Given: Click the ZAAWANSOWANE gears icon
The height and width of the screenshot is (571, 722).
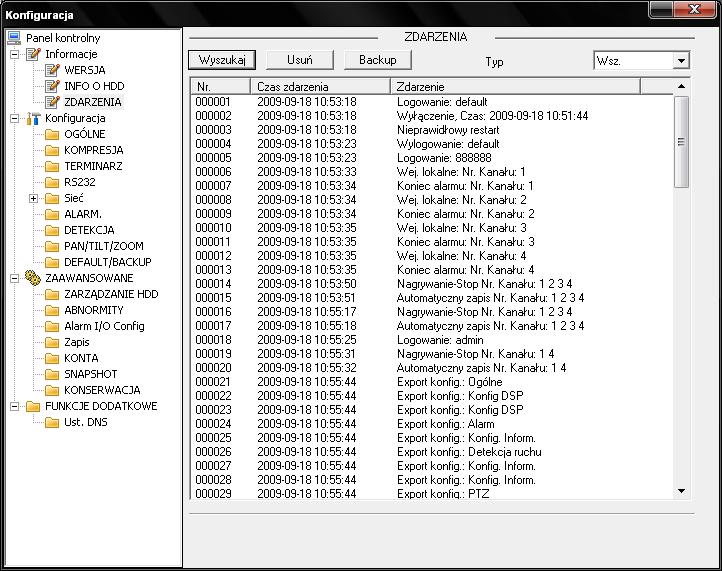Looking at the screenshot, I should pos(33,278).
